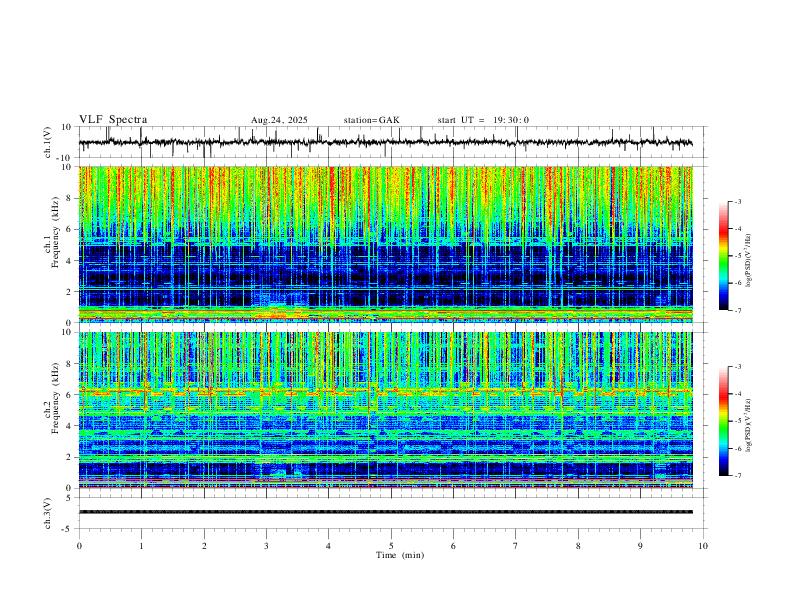Click the ch.2 colorbar '-6' tick label
This screenshot has height=612, width=792.
[738, 448]
